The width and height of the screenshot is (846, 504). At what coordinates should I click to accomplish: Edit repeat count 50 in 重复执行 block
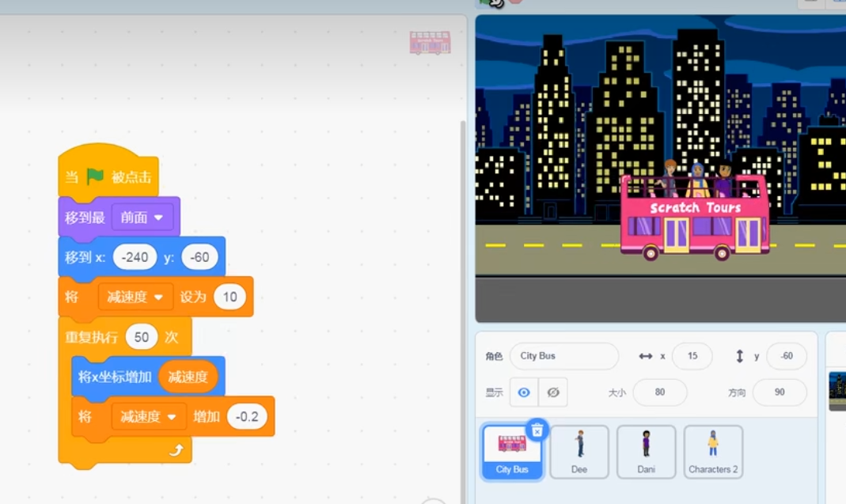142,337
